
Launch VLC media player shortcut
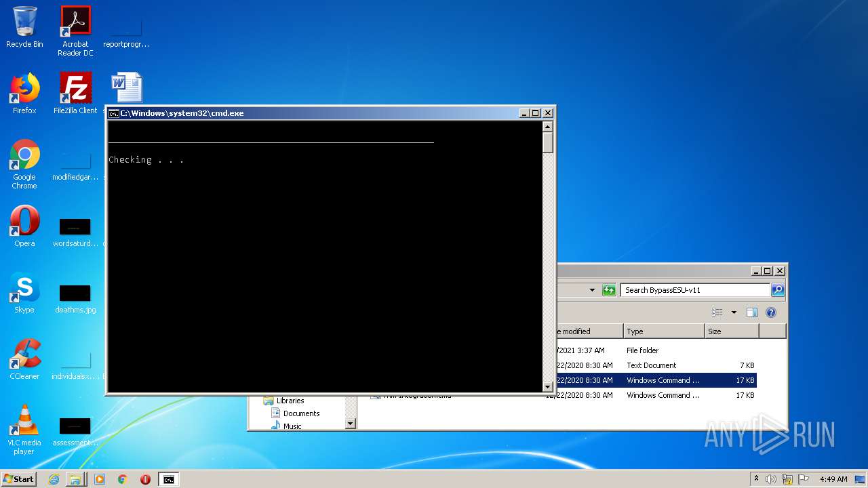point(24,430)
